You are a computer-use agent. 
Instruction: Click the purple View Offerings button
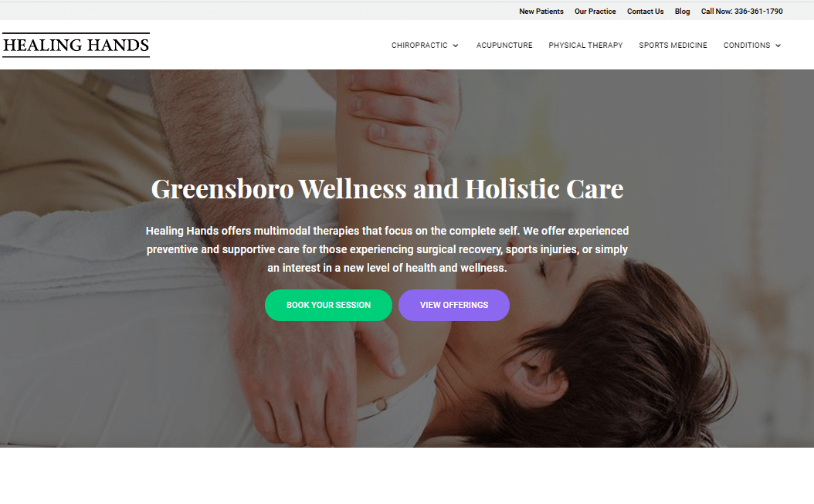point(454,305)
